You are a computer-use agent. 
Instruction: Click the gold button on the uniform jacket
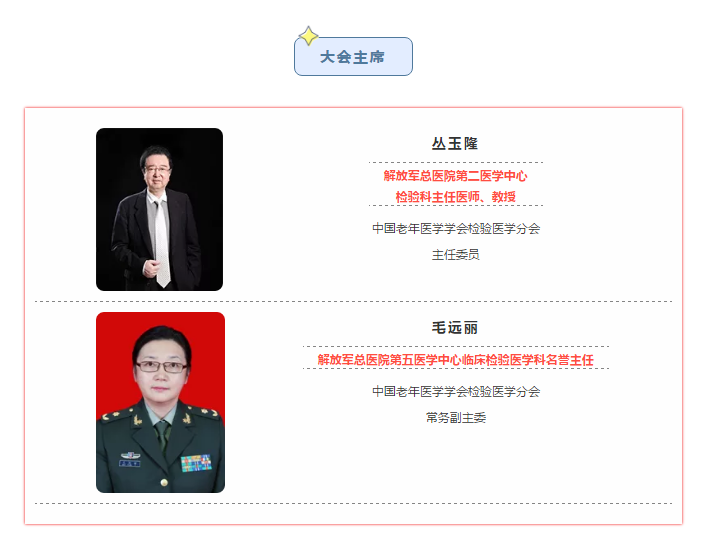pos(164,482)
